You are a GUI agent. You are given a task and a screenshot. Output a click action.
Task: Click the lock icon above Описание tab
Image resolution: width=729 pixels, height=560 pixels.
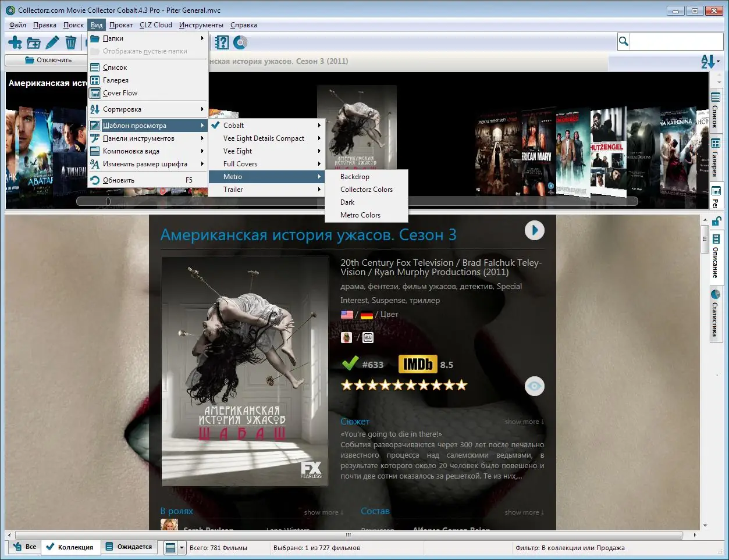click(716, 220)
